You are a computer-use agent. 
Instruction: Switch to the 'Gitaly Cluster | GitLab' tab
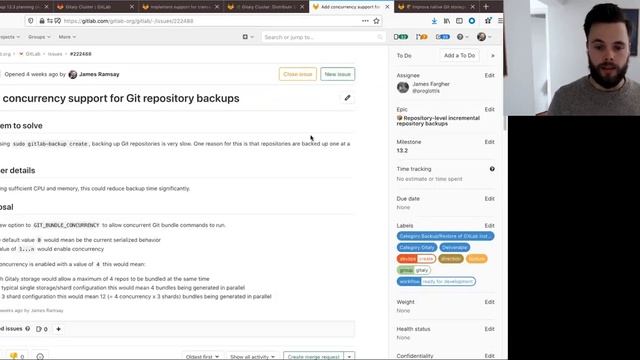[x=95, y=7]
